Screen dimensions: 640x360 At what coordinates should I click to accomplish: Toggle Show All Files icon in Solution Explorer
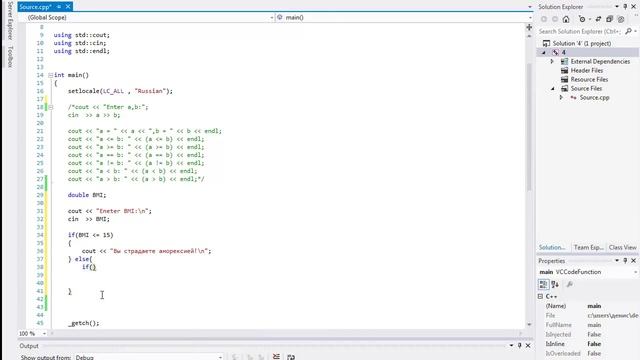click(x=621, y=19)
